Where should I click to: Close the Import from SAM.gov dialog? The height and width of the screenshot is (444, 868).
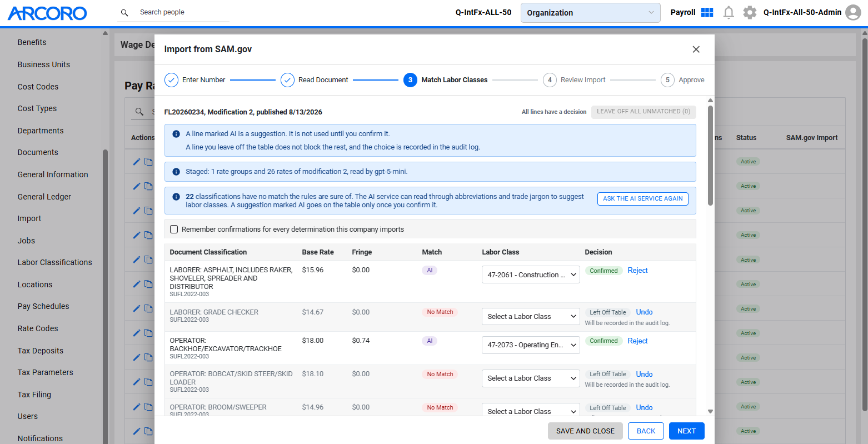(x=696, y=49)
